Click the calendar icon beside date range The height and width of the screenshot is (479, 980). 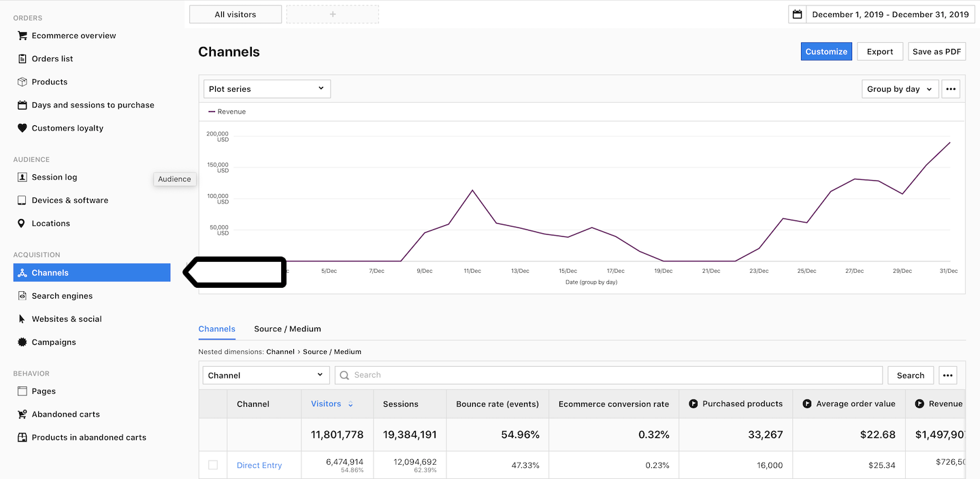click(x=798, y=14)
